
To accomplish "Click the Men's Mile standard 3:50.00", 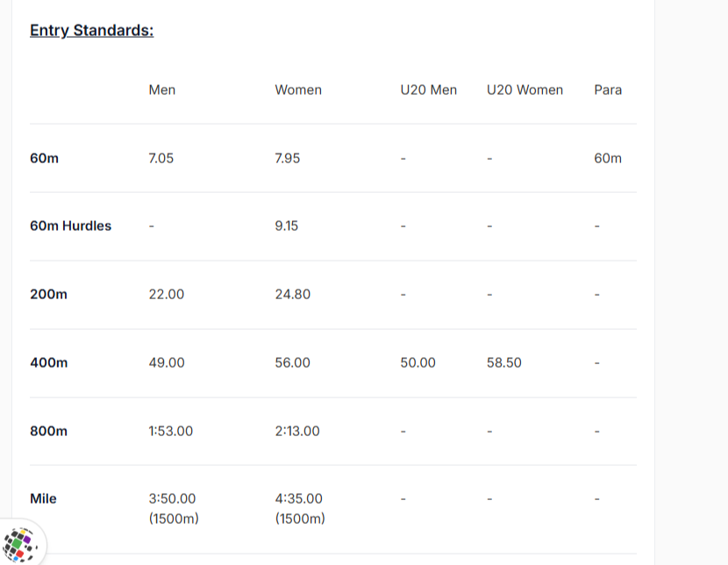I will pyautogui.click(x=173, y=498).
